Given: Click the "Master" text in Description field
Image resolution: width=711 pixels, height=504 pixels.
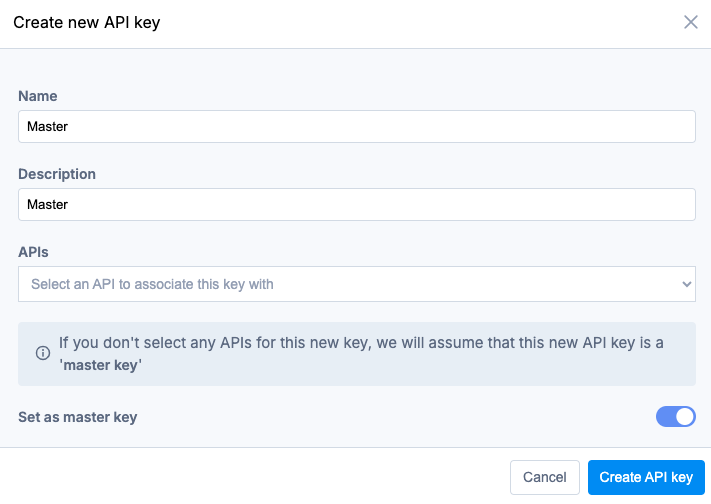Looking at the screenshot, I should (47, 205).
